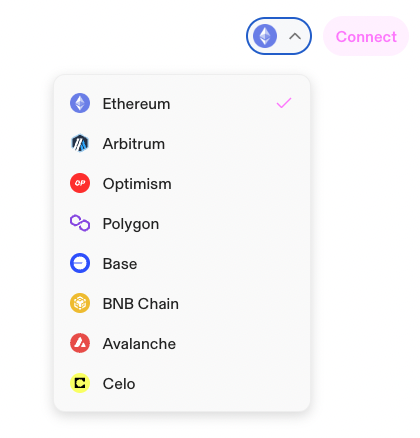420x438 pixels.
Task: Click the Ethereum icon in the selector button
Action: click(x=265, y=36)
